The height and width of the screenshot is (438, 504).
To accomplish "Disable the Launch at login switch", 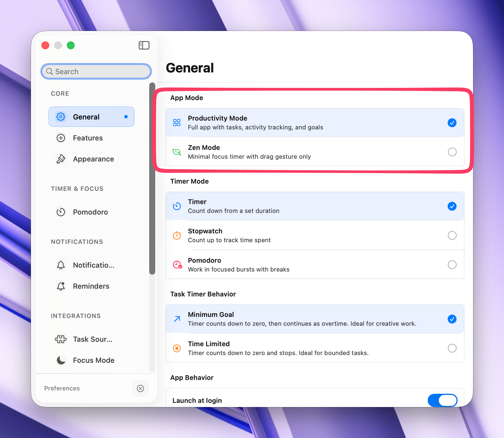I will [x=442, y=400].
